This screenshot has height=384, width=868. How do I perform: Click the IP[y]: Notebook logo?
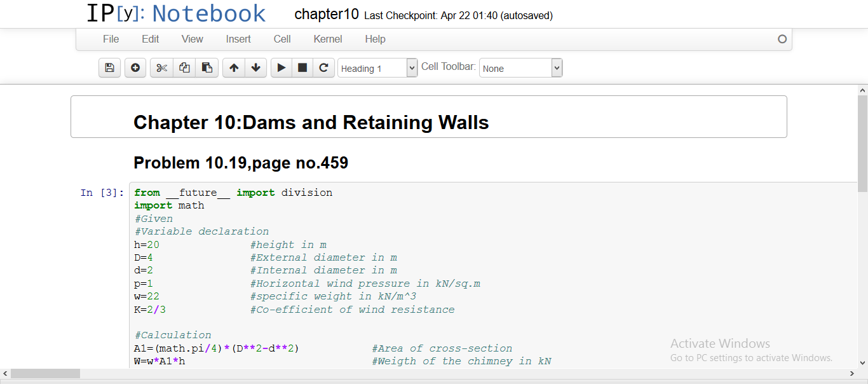click(x=176, y=14)
